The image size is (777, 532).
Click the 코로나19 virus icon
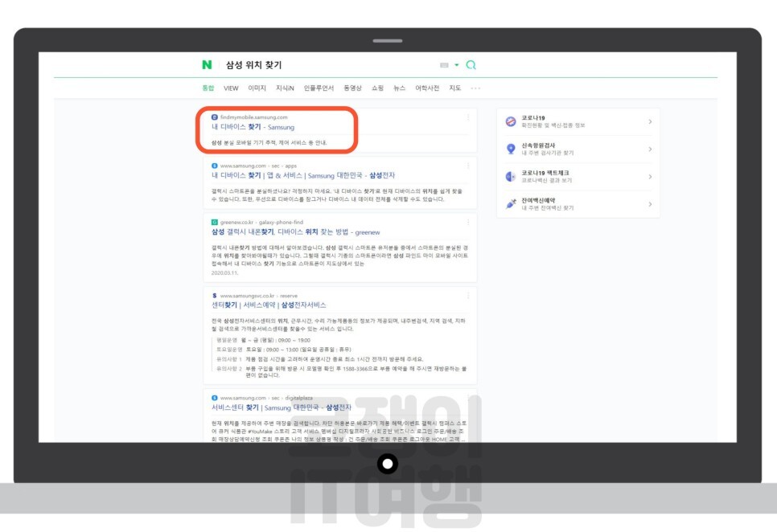click(x=511, y=121)
